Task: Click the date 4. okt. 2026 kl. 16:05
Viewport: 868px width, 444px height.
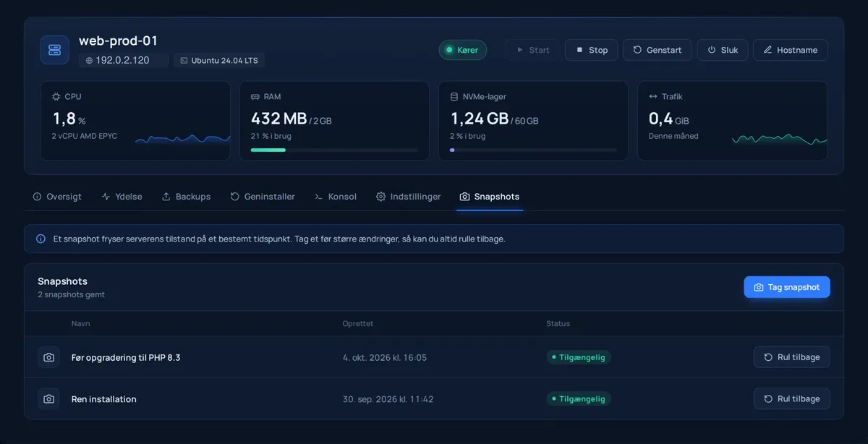Action: pos(385,357)
